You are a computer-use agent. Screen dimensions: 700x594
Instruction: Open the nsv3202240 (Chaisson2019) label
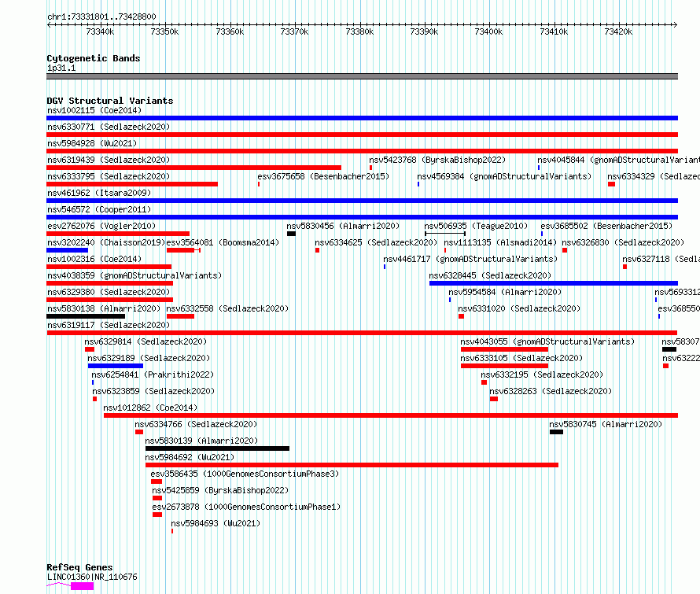tap(106, 242)
